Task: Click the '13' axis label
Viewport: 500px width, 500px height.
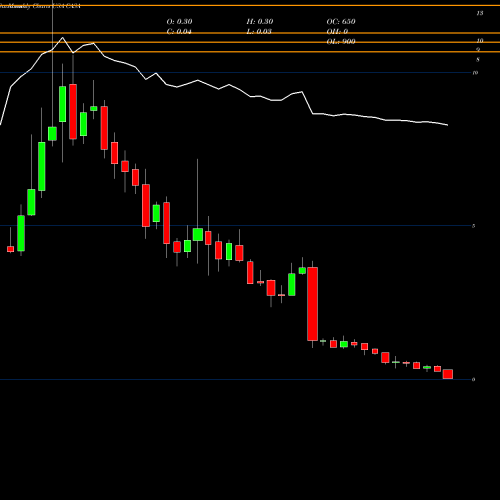Action: tap(480, 13)
